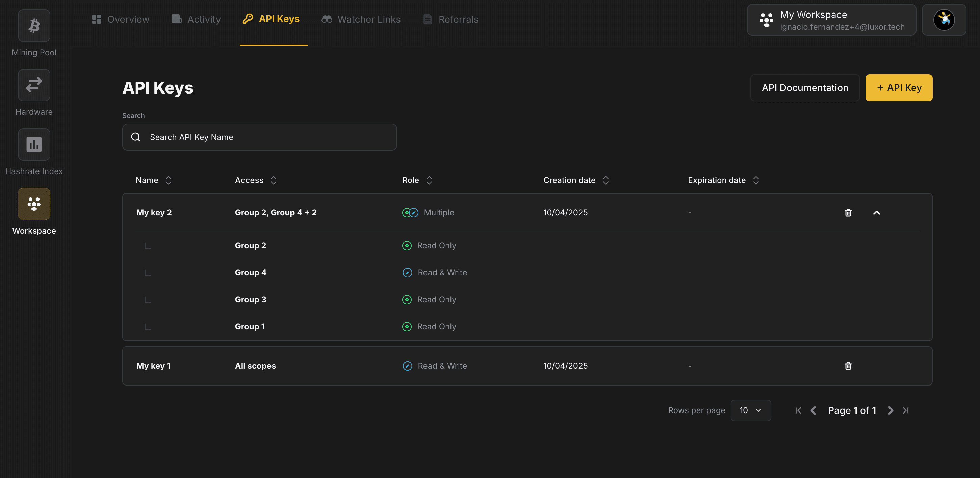Sort by Access column arrows
The image size is (980, 478).
274,180
